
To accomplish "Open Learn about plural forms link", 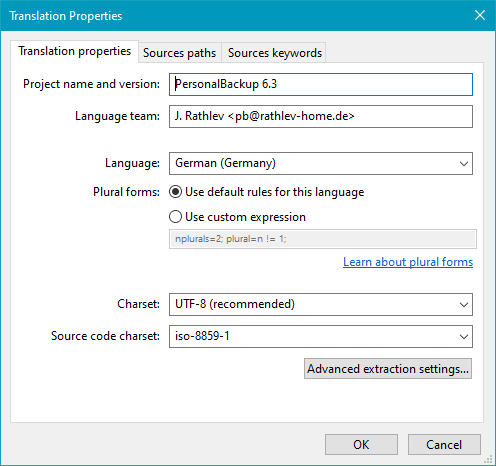I will 408,262.
